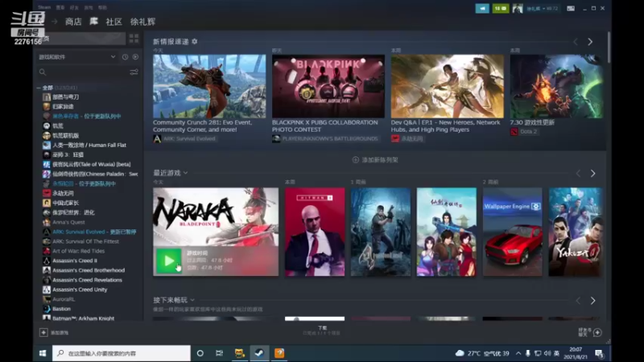Click the Hitman 2 sidebar-independent cover art
Viewport: 644px width, 362px height.
pos(315,232)
